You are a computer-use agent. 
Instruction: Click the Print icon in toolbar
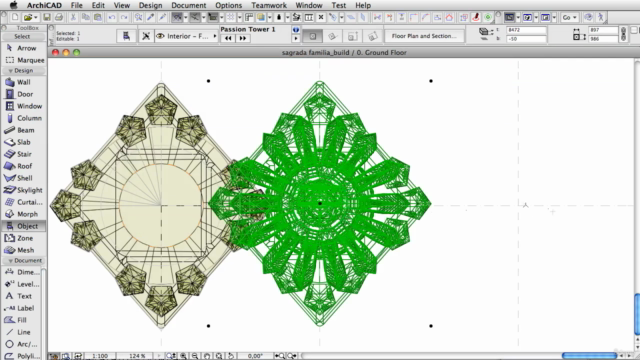[x=59, y=17]
